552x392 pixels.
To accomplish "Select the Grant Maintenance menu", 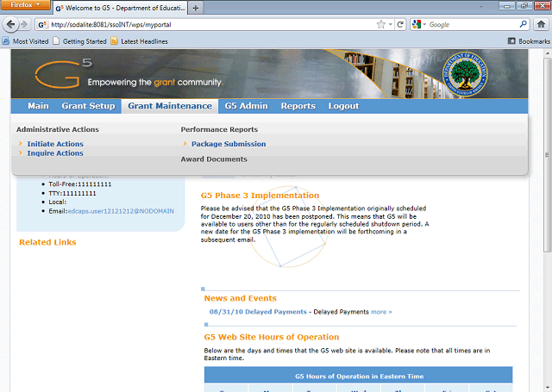I will coord(170,106).
